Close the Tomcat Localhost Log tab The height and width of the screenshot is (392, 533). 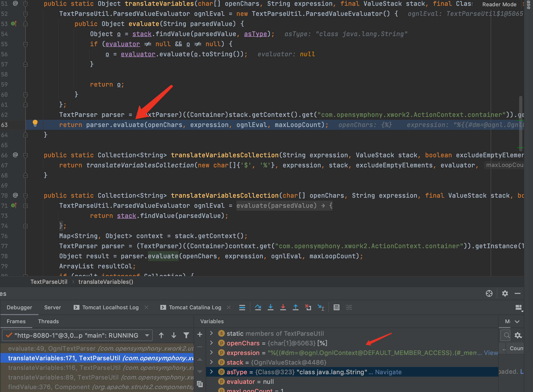point(146,307)
